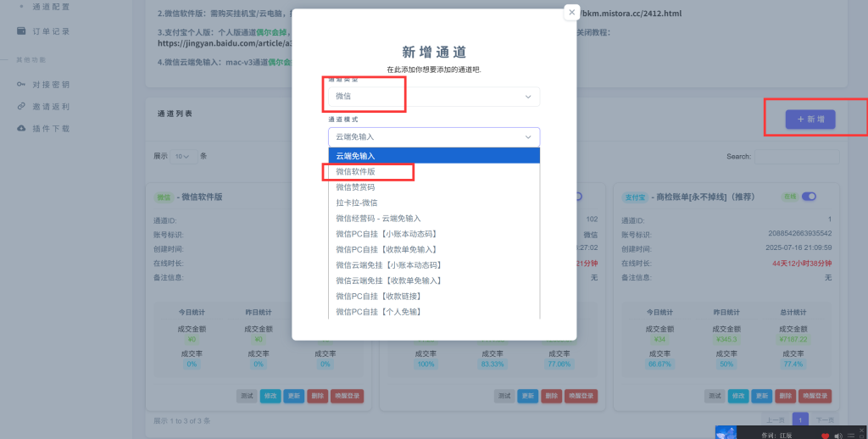Select 微信经营码 - 云端免输入 option
The width and height of the screenshot is (868, 439).
click(434, 218)
